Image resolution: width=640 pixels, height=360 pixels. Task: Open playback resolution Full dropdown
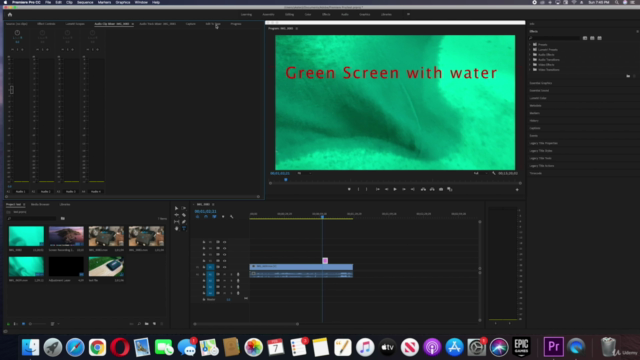(x=480, y=173)
